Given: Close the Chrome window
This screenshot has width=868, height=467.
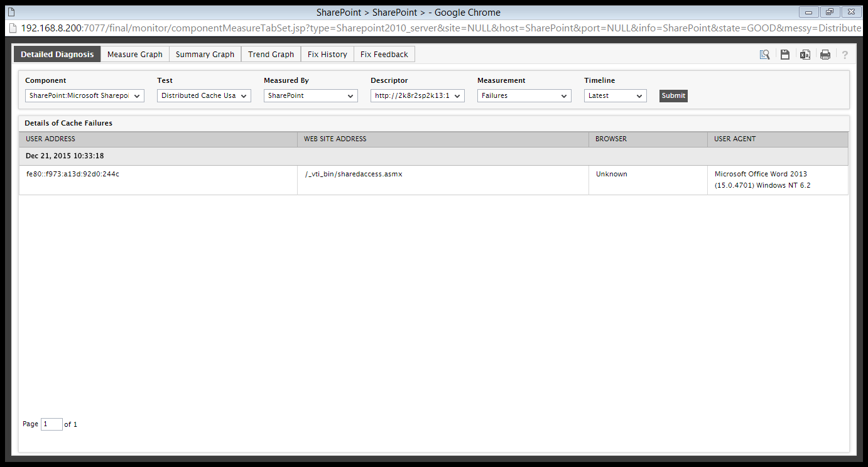Looking at the screenshot, I should pos(852,12).
